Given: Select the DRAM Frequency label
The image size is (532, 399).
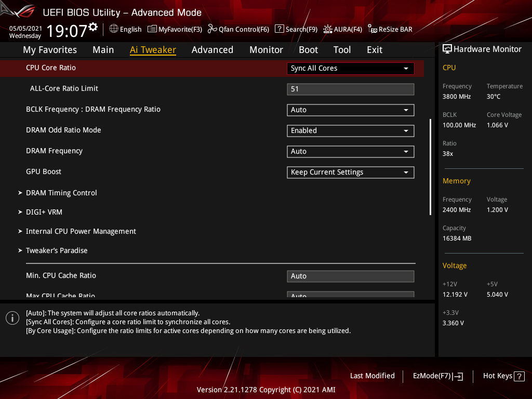Looking at the screenshot, I should (x=54, y=151).
